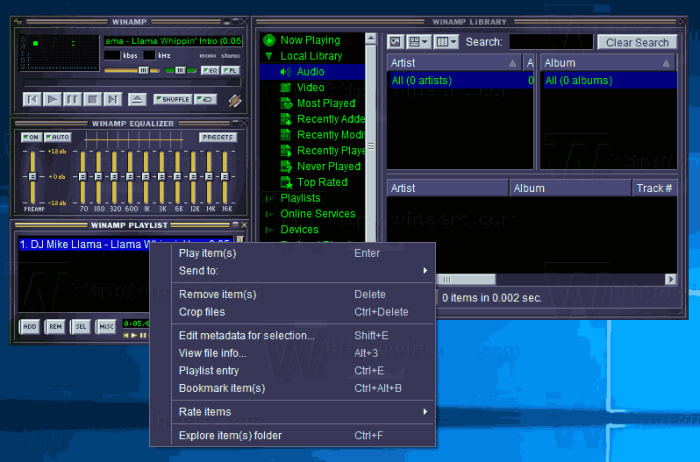The image size is (700, 462).
Task: Collapse the Local Library tree node
Action: click(269, 56)
